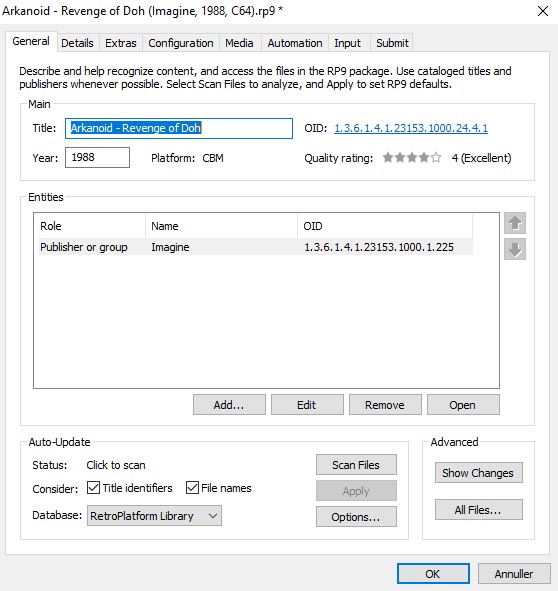Click the Add... entity button
This screenshot has height=591, width=558.
click(x=229, y=405)
